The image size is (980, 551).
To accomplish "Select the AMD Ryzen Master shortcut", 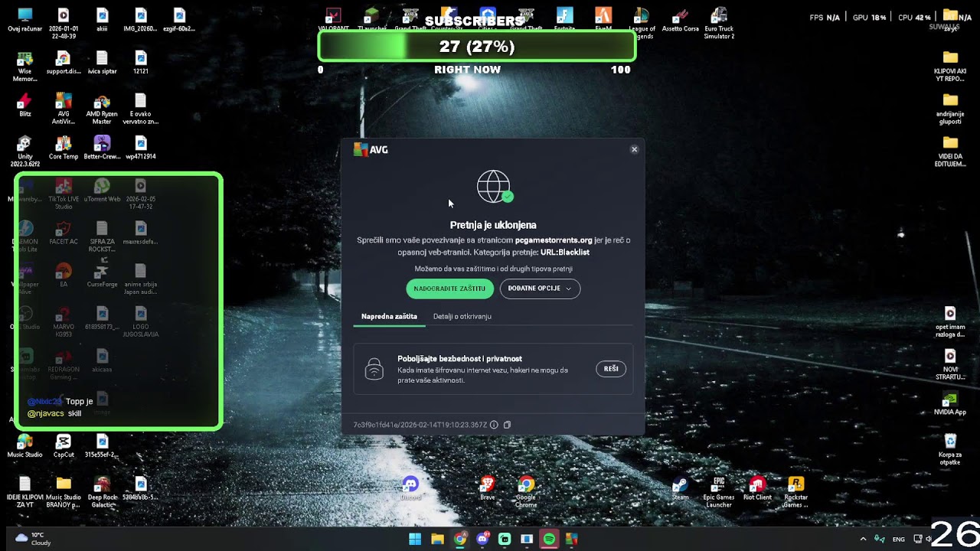I will click(x=102, y=109).
